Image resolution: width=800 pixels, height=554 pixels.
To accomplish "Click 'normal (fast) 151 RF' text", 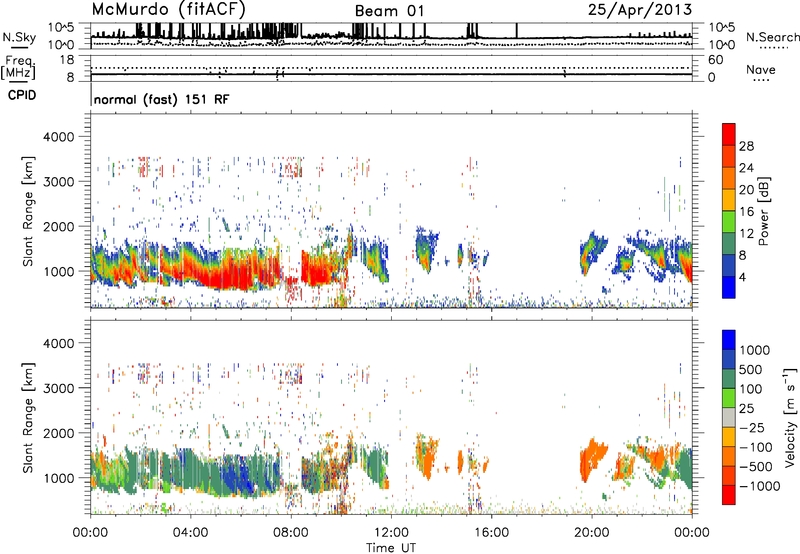I will point(162,99).
